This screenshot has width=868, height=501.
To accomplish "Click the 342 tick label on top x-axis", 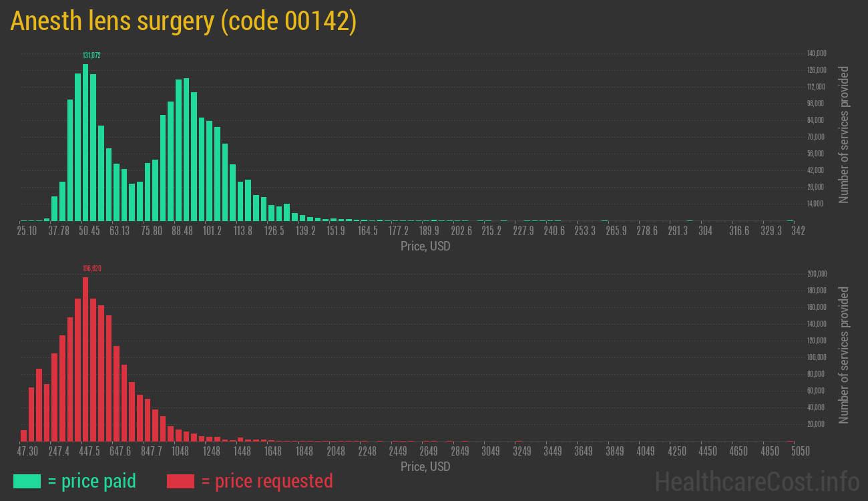I will (x=797, y=231).
